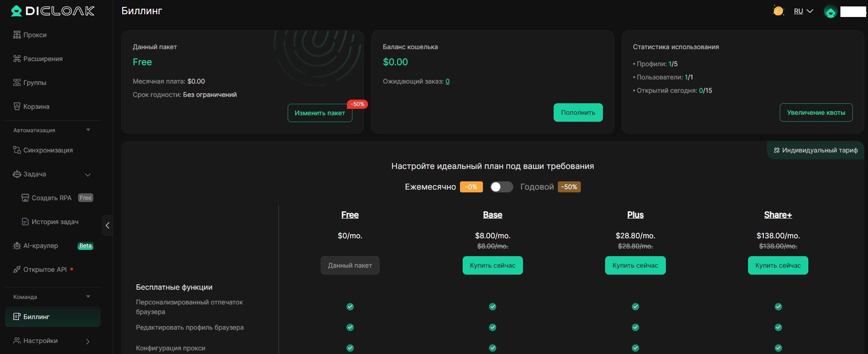Click the Группы sidebar icon
868x354 pixels.
[x=17, y=83]
